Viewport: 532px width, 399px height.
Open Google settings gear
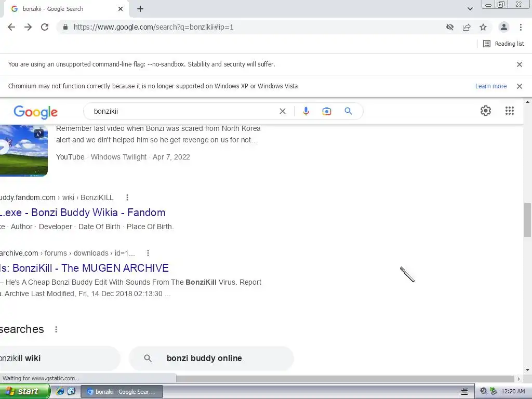click(x=486, y=111)
